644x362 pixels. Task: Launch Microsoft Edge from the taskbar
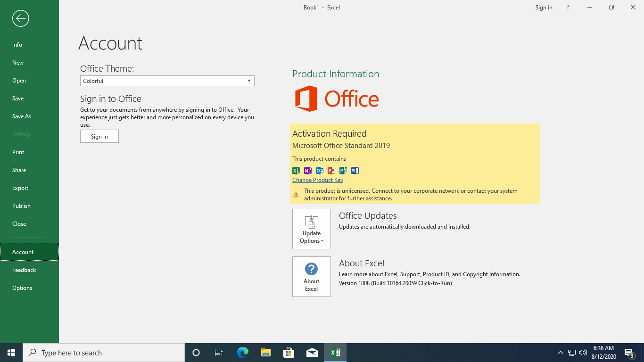[x=242, y=353]
